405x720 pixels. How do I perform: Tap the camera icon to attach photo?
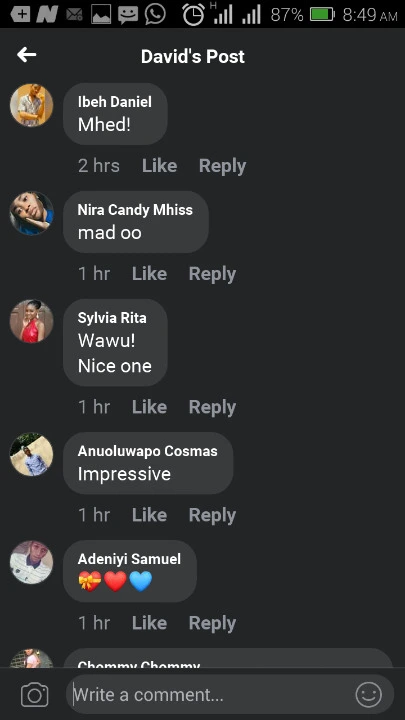[34, 695]
